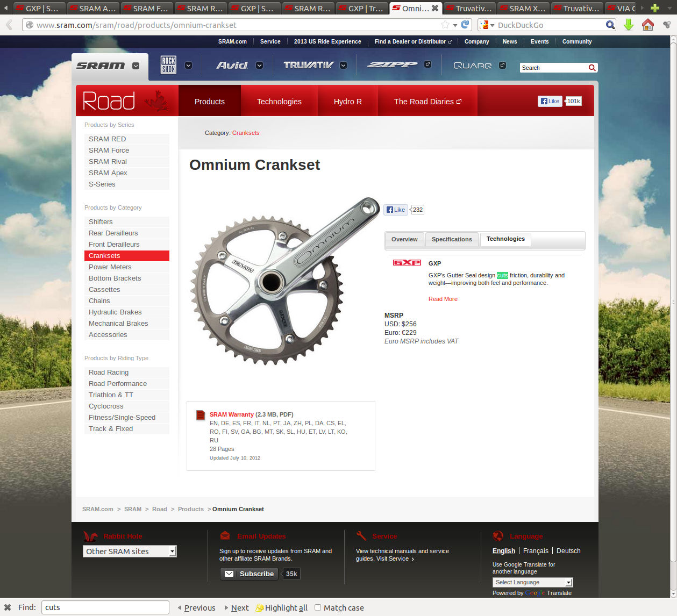Open The Road Diaries menu item
677x616 pixels.
(427, 102)
